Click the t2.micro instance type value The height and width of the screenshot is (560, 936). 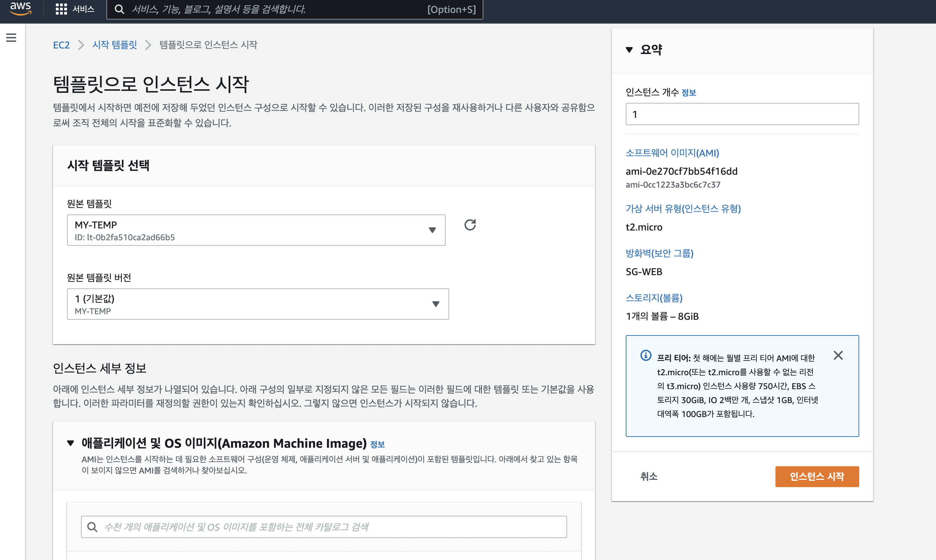click(x=644, y=227)
